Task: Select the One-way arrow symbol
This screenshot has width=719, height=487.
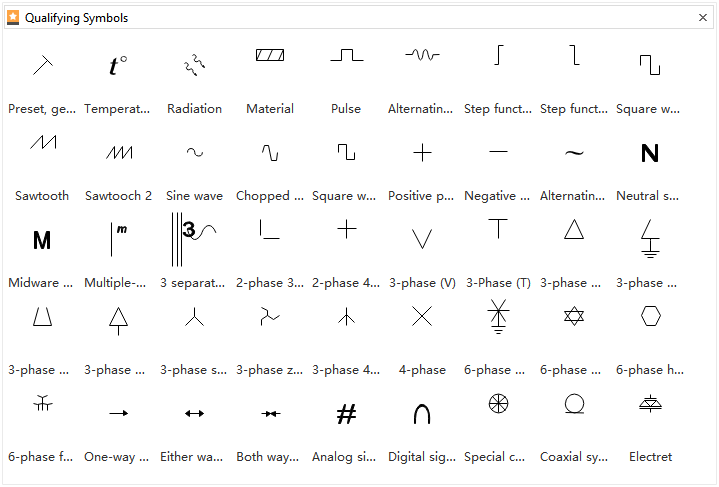Action: coord(119,413)
